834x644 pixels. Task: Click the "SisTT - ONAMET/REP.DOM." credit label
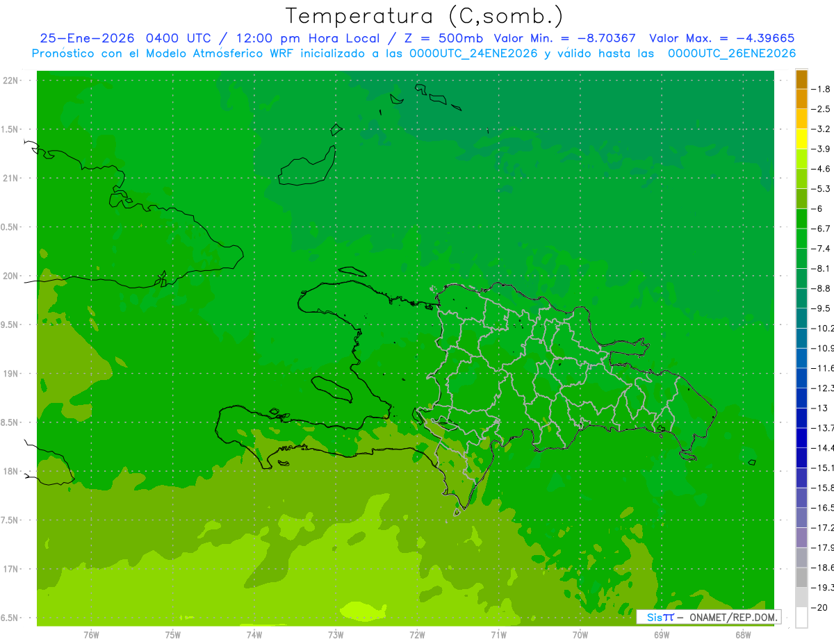click(x=709, y=617)
